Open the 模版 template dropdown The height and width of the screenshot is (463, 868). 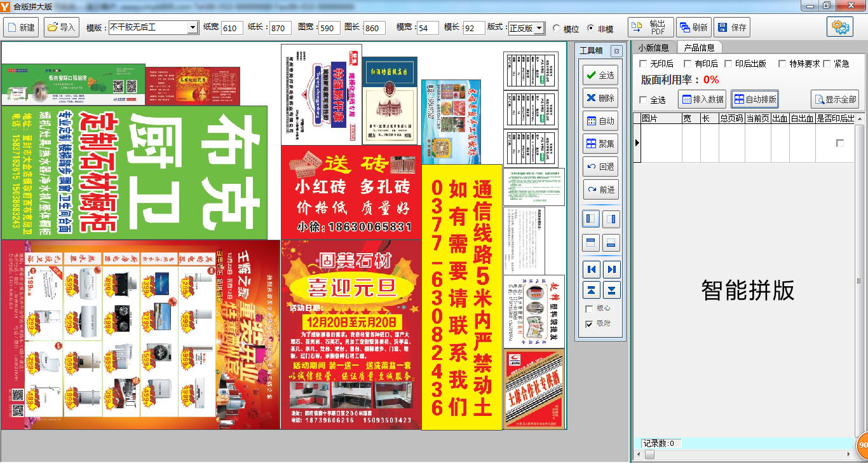tap(193, 28)
